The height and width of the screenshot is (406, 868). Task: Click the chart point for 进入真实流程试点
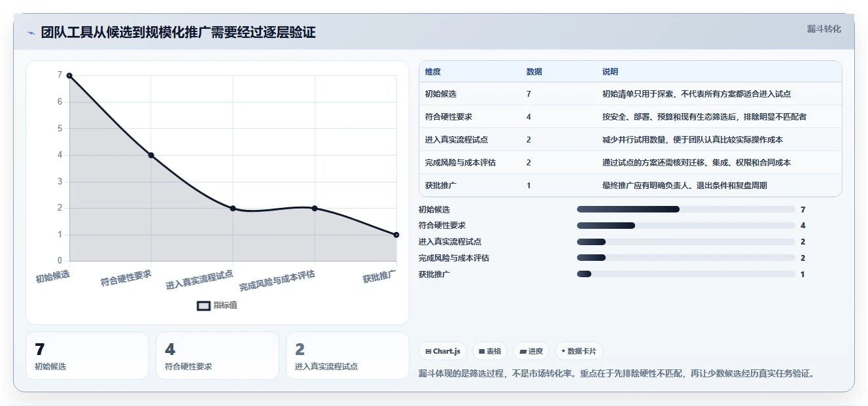click(233, 208)
